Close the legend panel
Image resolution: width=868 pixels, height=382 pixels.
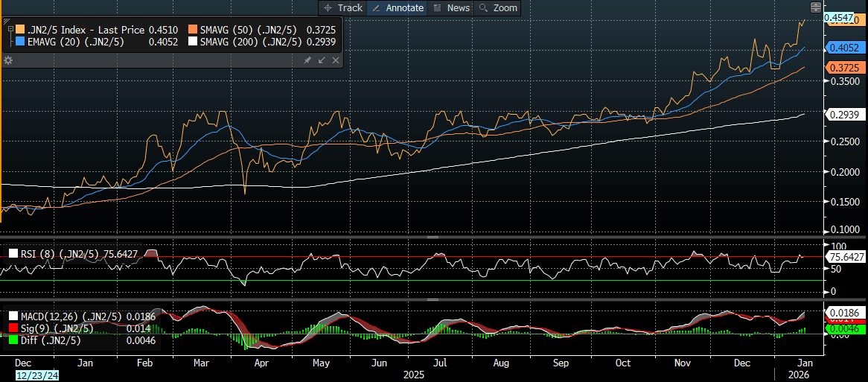(335, 60)
